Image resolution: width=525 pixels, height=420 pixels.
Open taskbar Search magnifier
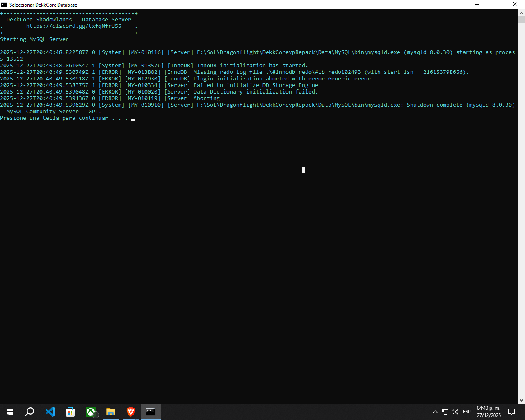click(x=30, y=412)
